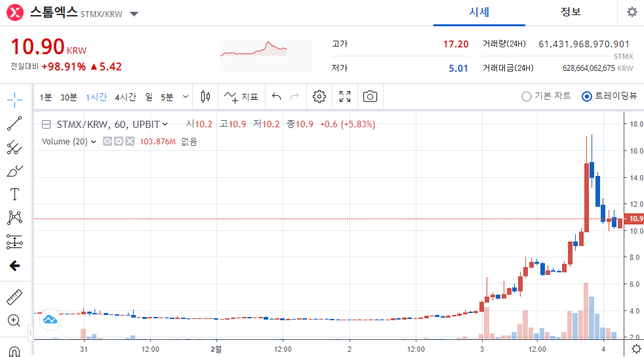Set interval to 30분
The height and width of the screenshot is (357, 644).
[69, 97]
